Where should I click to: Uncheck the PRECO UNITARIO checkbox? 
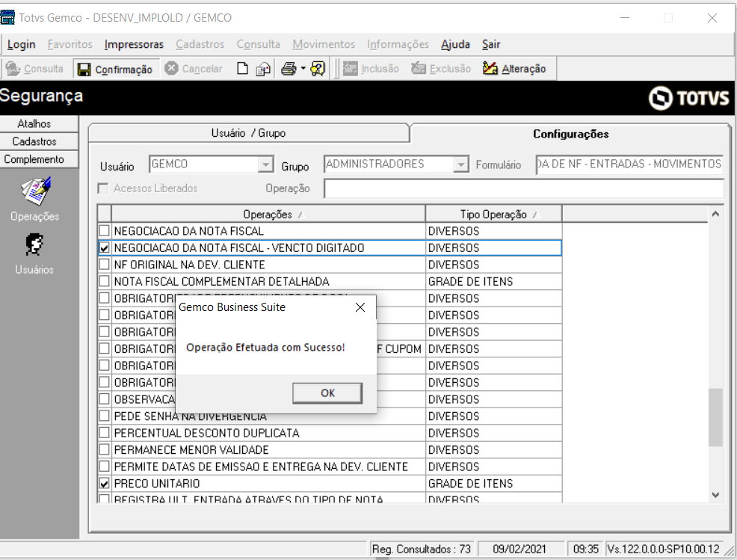[105, 483]
